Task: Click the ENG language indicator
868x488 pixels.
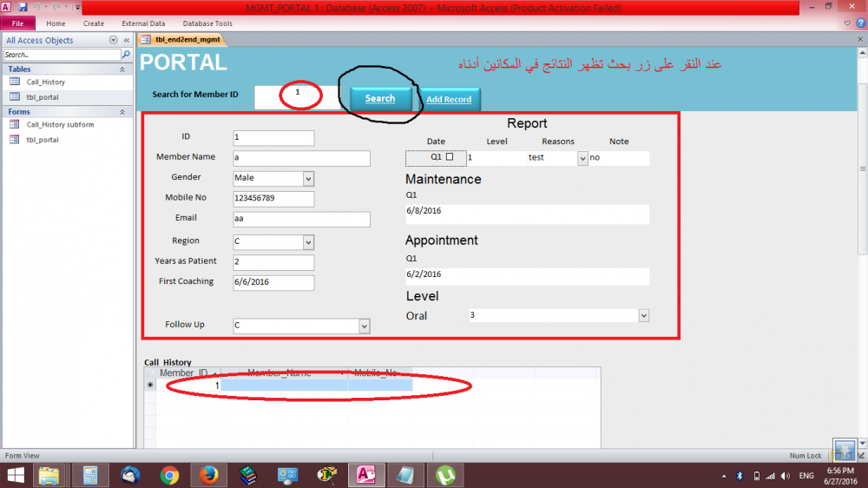Action: (x=806, y=476)
